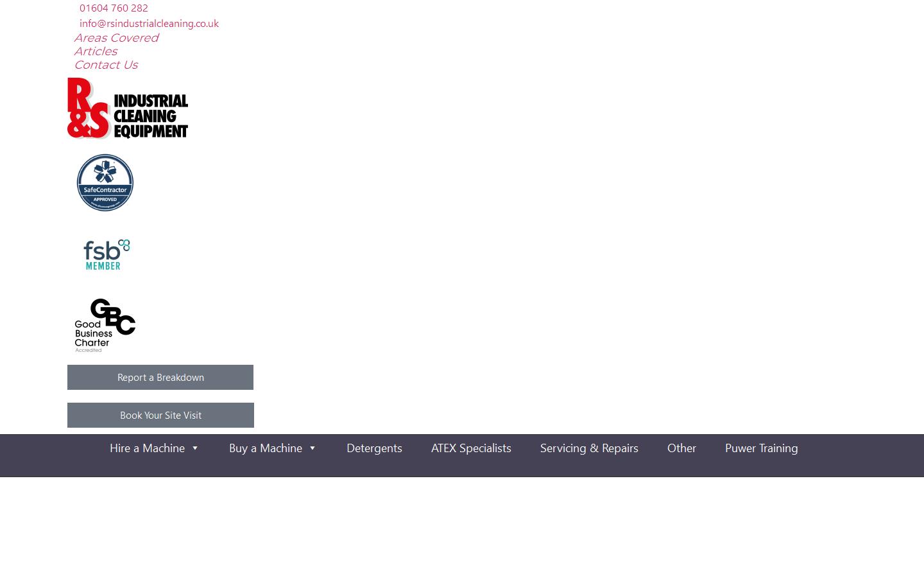Select Servicing & Repairs in the menu

pos(589,448)
